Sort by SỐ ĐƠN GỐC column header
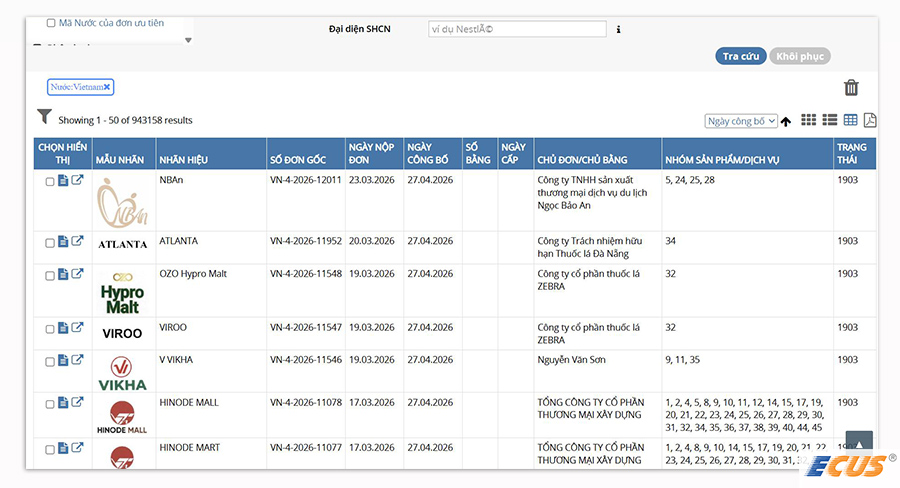Image resolution: width=900 pixels, height=488 pixels. (x=298, y=160)
